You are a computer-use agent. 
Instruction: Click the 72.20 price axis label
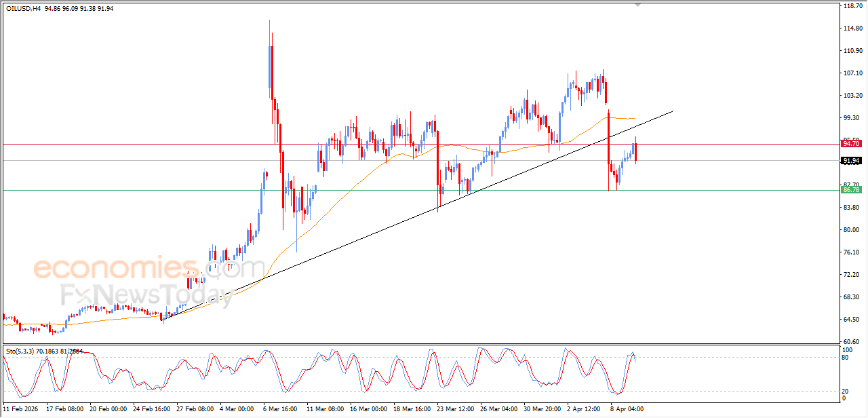[x=850, y=275]
